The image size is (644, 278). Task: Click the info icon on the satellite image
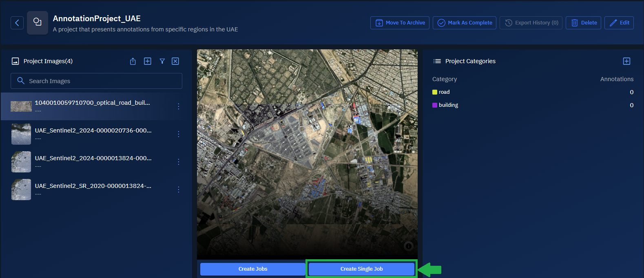pyautogui.click(x=408, y=246)
